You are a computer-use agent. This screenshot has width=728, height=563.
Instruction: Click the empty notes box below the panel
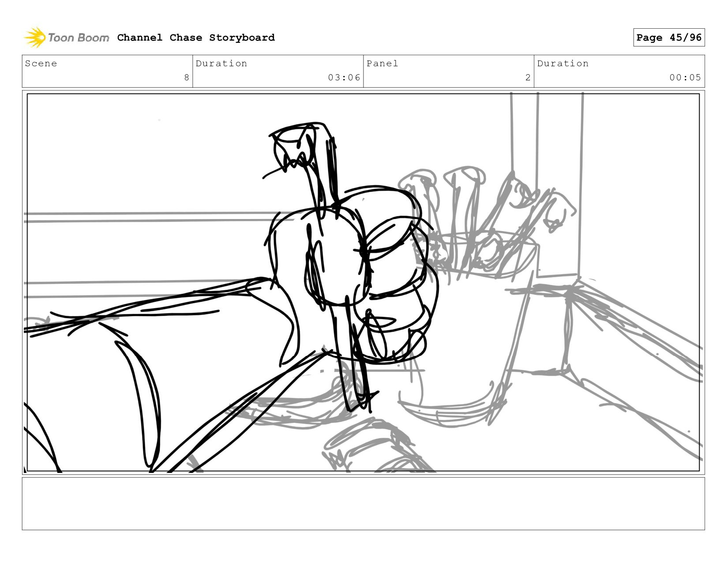pyautogui.click(x=364, y=503)
